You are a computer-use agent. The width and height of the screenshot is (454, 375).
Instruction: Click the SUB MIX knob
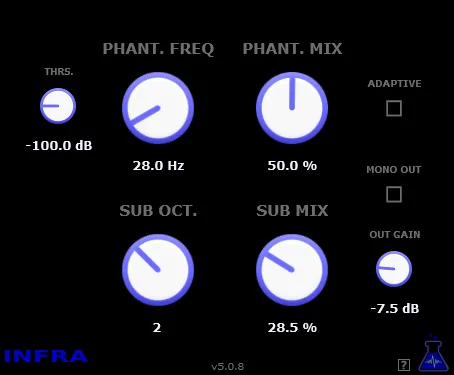pyautogui.click(x=292, y=270)
